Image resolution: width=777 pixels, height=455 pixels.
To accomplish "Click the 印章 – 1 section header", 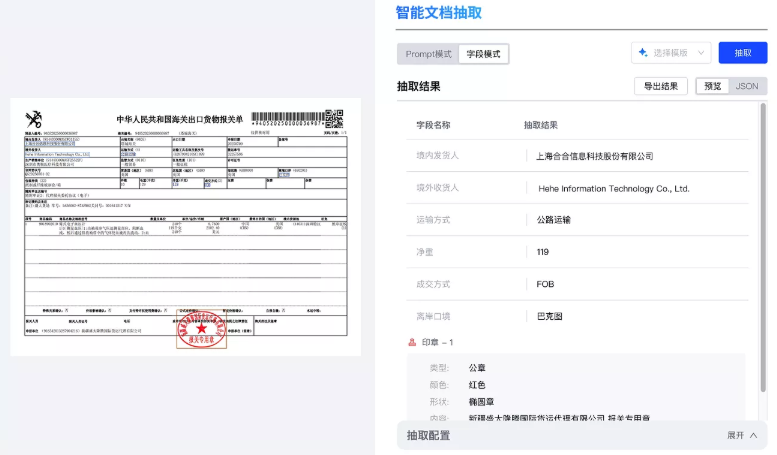I will (437, 342).
